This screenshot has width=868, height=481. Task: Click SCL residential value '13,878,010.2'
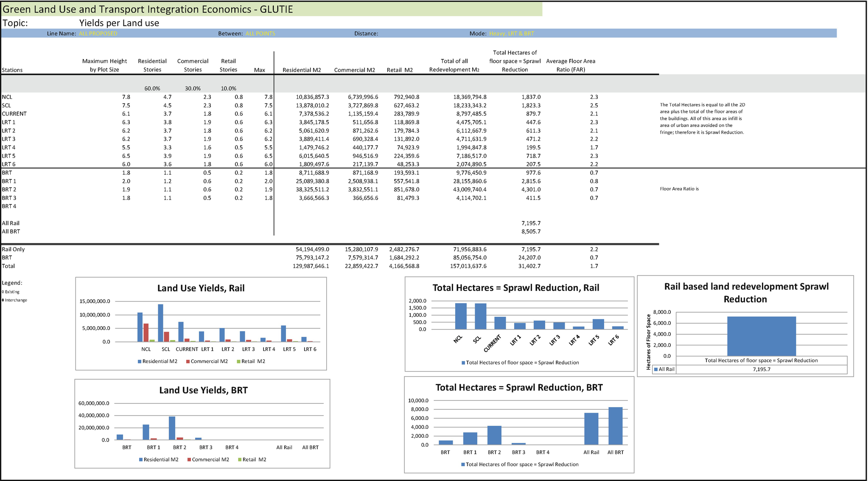pos(312,106)
